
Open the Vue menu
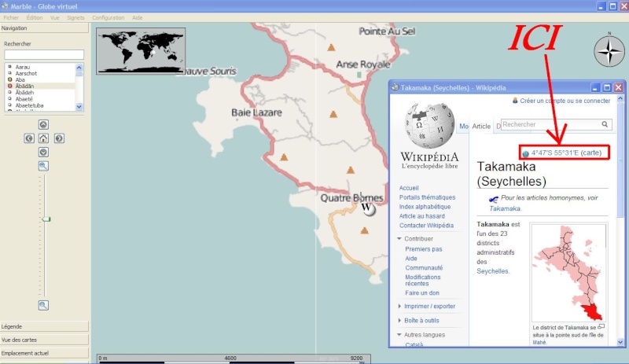pyautogui.click(x=54, y=17)
